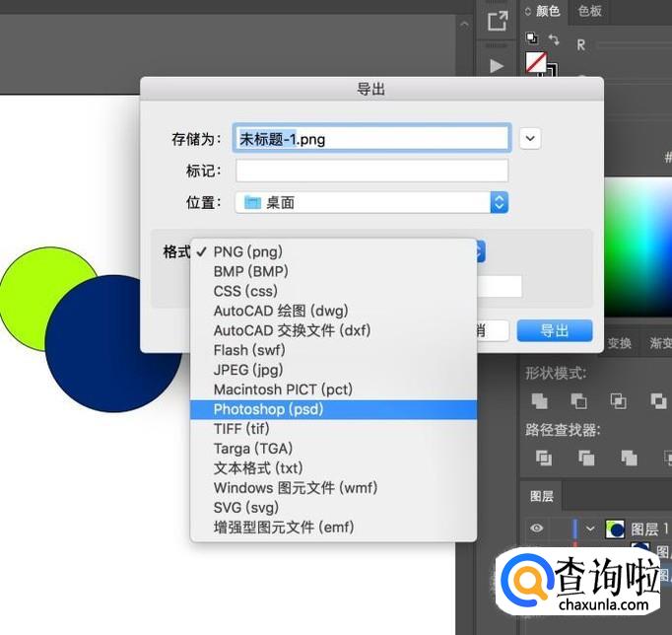The image size is (672, 635).
Task: Switch to the 颜色 panel tab
Action: (x=548, y=11)
